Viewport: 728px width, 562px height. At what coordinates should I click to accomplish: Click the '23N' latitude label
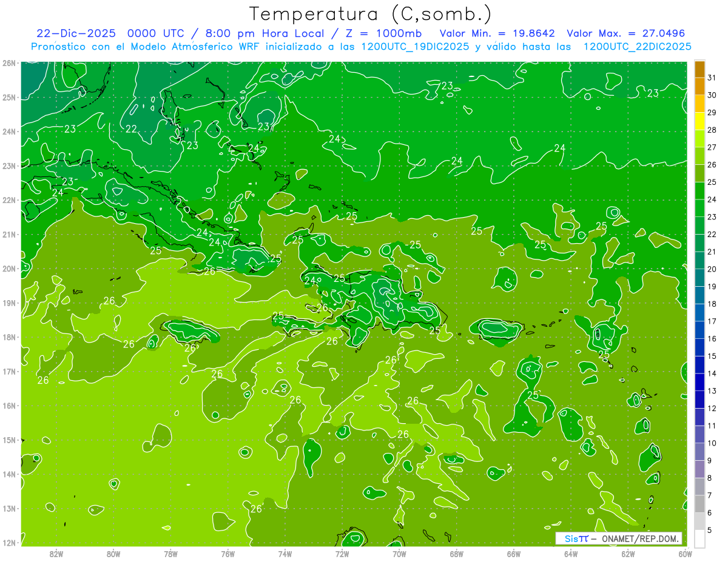(x=8, y=166)
